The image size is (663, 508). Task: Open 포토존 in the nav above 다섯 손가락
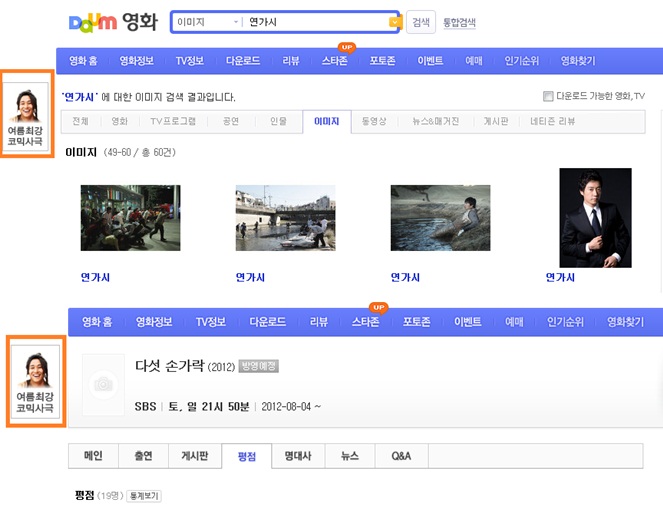tap(416, 322)
